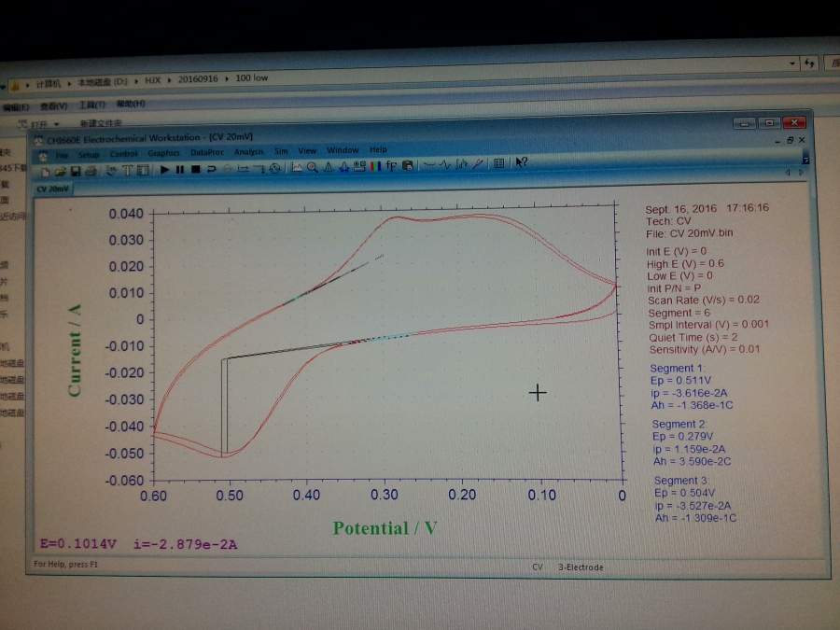Restore the inner CV document window
The image size is (840, 630).
pyautogui.click(x=790, y=140)
